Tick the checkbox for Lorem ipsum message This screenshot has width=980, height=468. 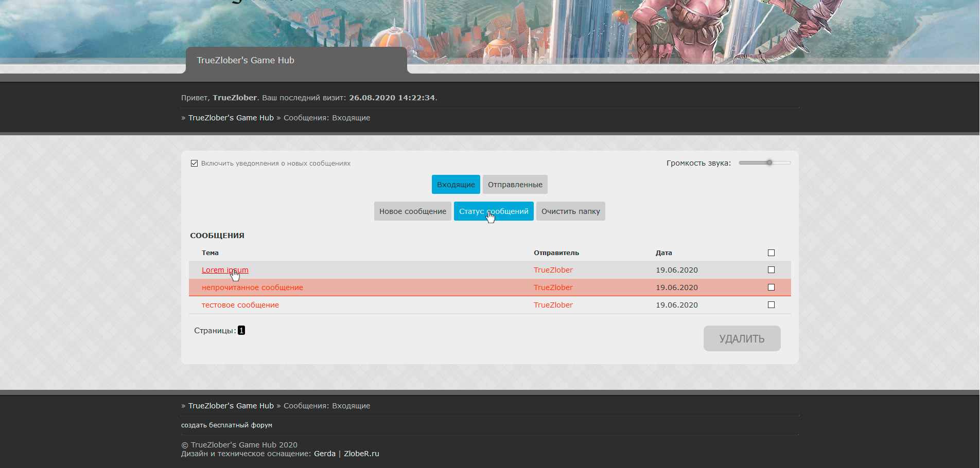click(x=771, y=270)
